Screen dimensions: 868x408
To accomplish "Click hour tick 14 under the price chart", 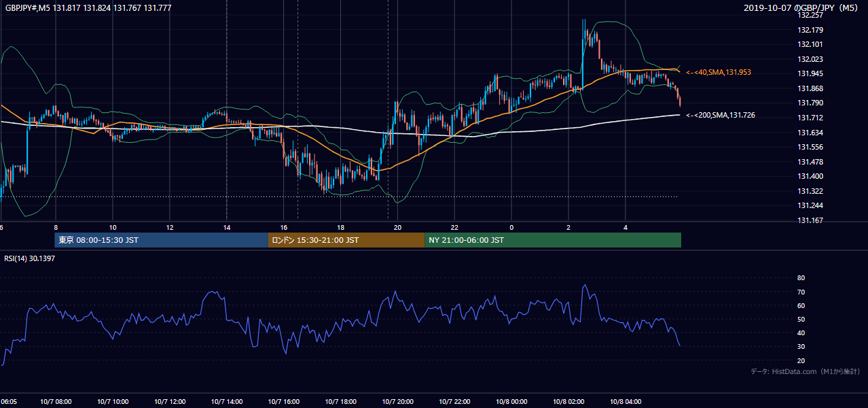I will tap(227, 227).
